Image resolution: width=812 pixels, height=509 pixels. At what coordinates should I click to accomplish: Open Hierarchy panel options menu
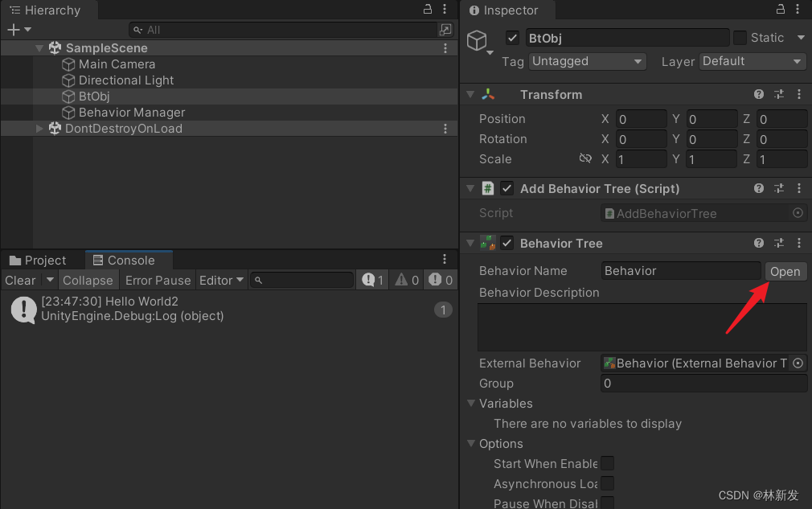pos(445,9)
